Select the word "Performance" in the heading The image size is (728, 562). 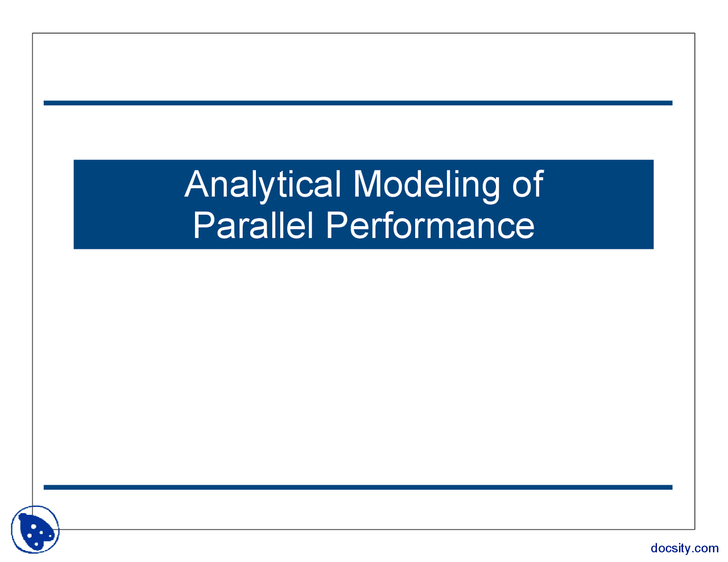point(430,225)
